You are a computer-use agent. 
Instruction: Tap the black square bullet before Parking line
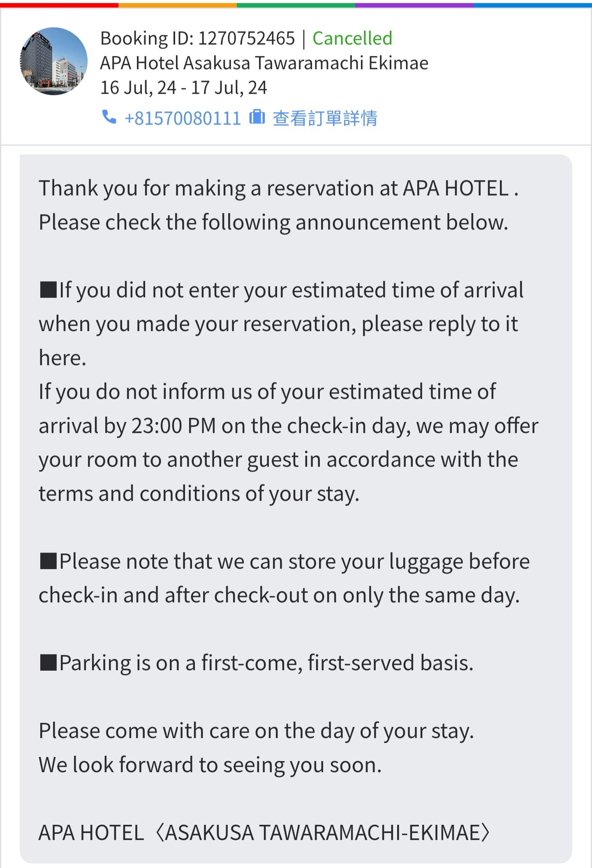(x=48, y=663)
